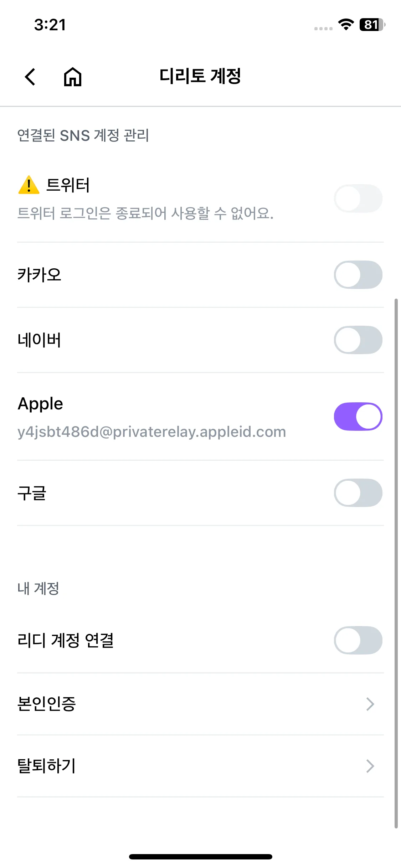Enable the Kakao account connection

(358, 275)
